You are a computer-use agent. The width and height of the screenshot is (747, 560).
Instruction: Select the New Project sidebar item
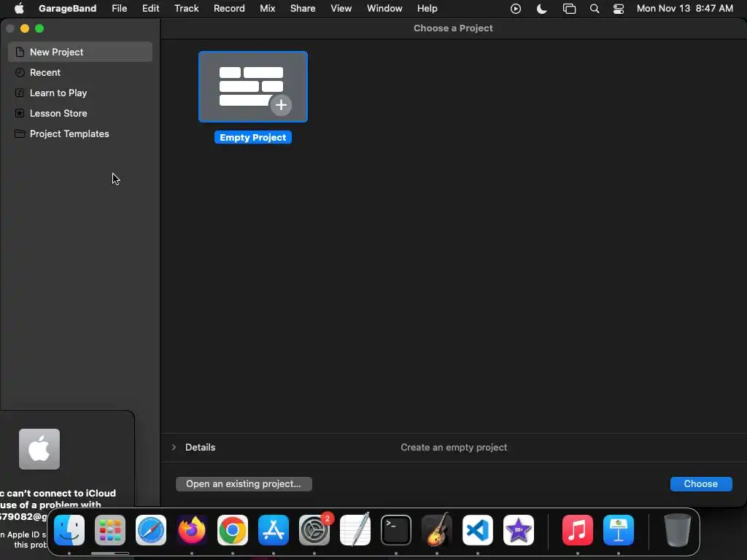click(80, 52)
